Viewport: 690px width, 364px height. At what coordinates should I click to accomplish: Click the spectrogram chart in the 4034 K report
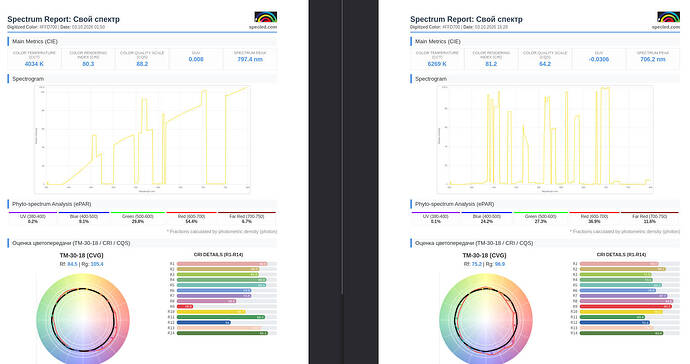pos(143,139)
